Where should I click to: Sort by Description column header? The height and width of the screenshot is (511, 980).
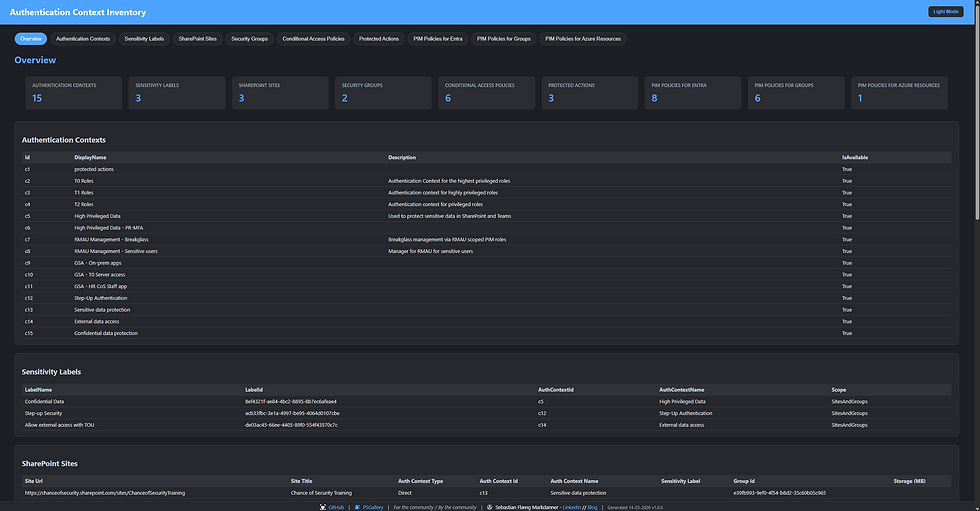402,157
